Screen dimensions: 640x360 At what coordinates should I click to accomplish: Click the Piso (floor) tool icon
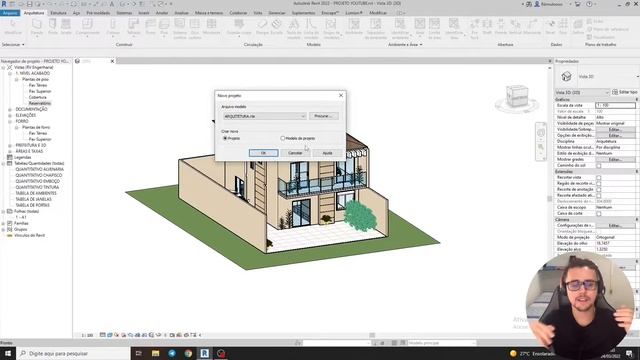(x=164, y=24)
